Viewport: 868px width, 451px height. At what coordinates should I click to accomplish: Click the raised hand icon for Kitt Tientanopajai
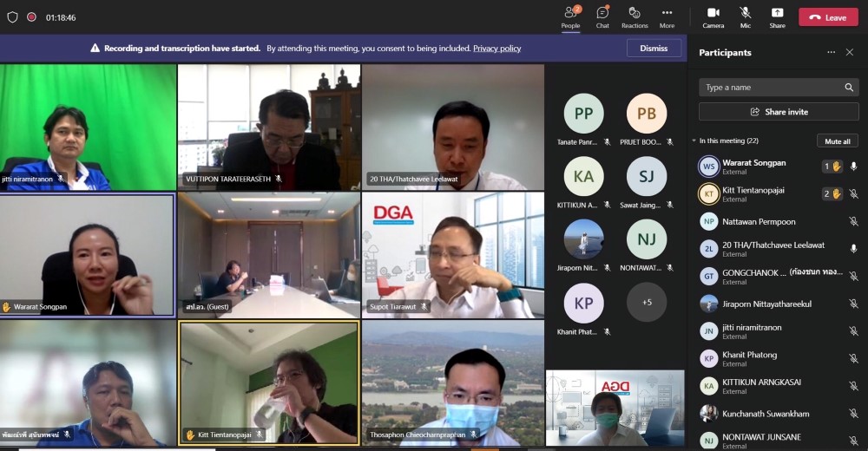tap(837, 193)
